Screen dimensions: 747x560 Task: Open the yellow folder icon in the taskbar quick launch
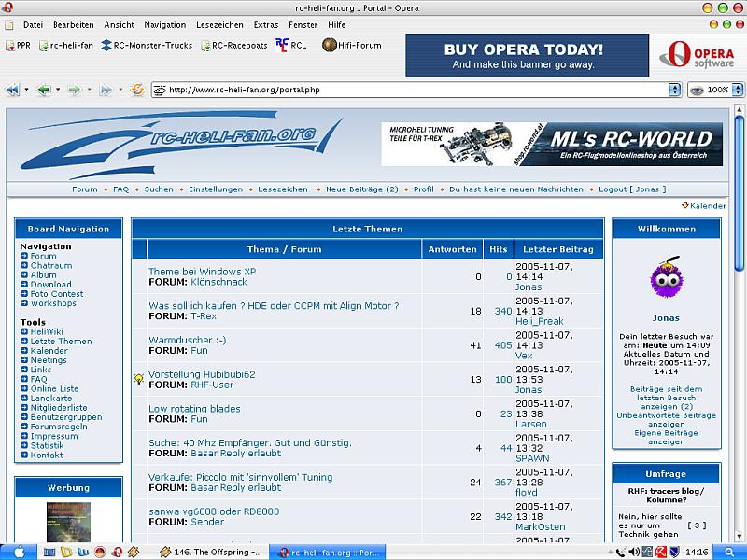tap(66, 553)
